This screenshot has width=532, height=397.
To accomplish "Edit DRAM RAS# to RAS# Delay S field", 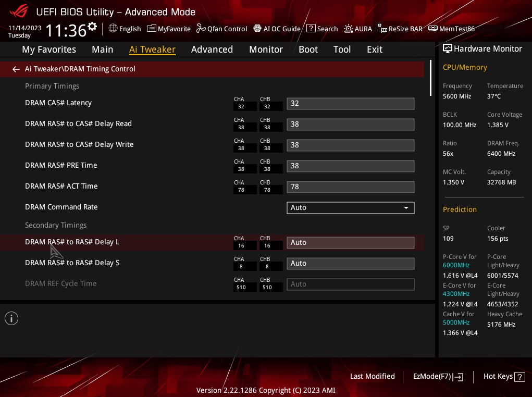I will (x=351, y=263).
